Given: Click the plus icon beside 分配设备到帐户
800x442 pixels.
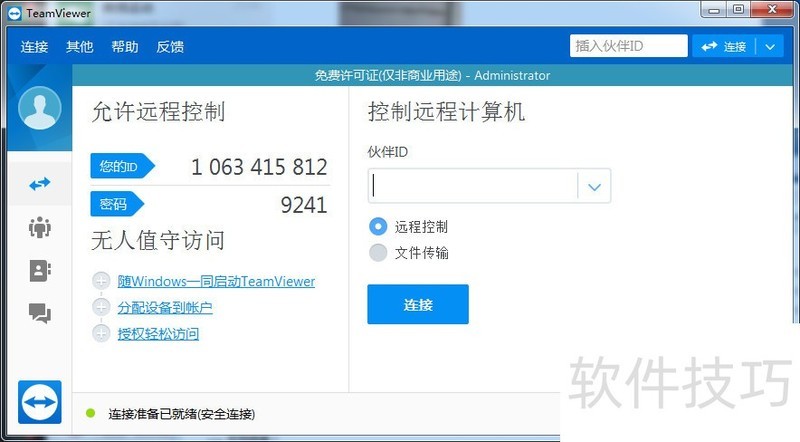Looking at the screenshot, I should pyautogui.click(x=101, y=307).
